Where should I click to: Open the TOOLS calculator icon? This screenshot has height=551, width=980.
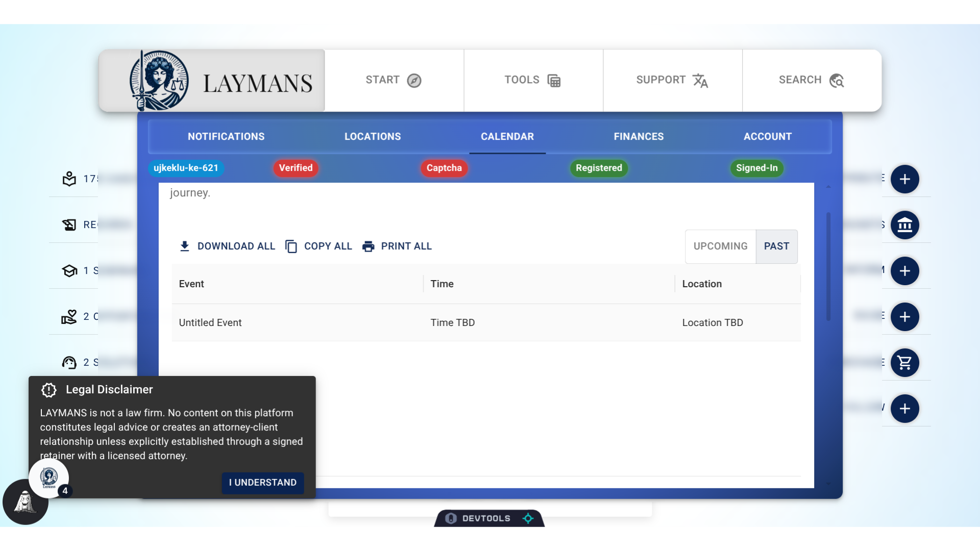pyautogui.click(x=554, y=81)
